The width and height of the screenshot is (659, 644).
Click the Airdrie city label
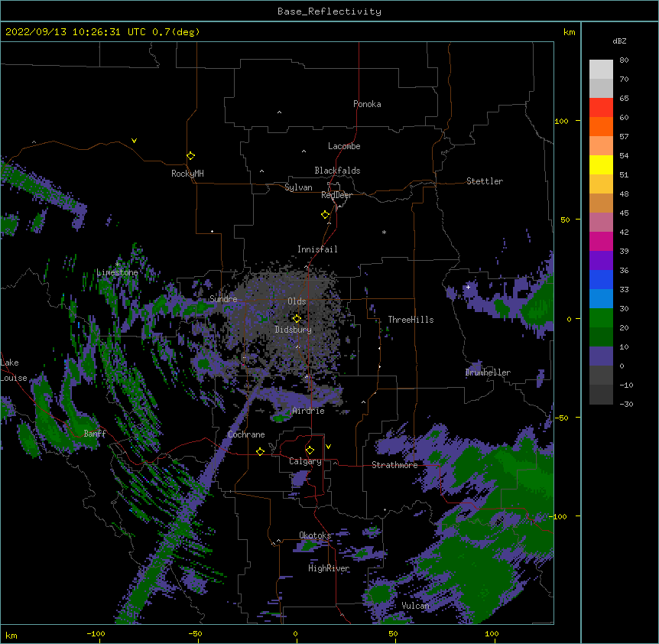[308, 411]
